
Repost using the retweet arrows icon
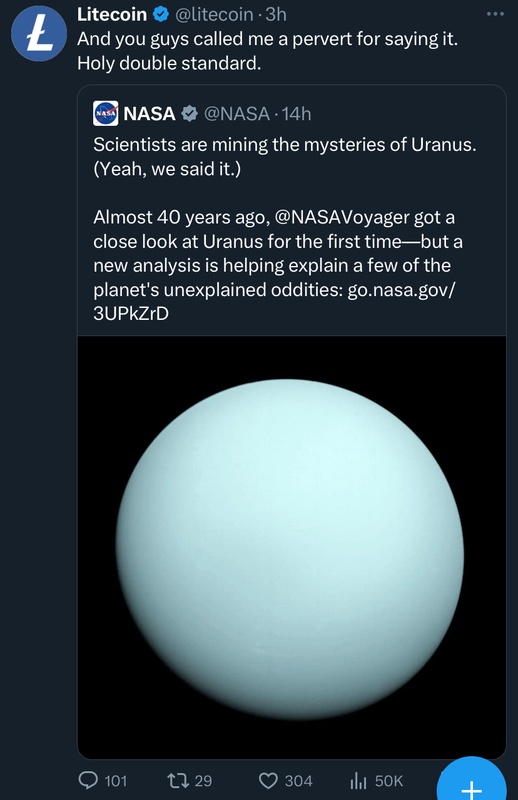(x=179, y=780)
